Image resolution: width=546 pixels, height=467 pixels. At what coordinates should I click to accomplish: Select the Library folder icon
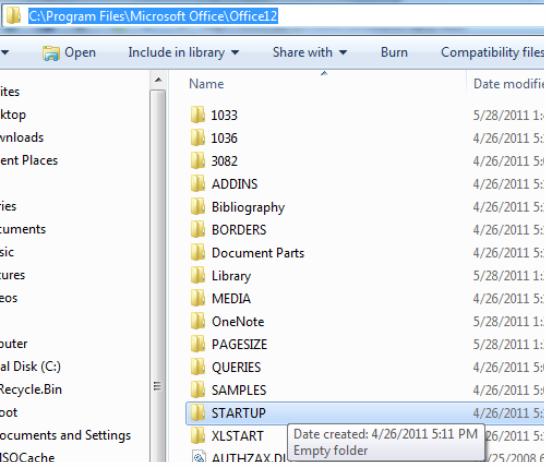tap(198, 276)
